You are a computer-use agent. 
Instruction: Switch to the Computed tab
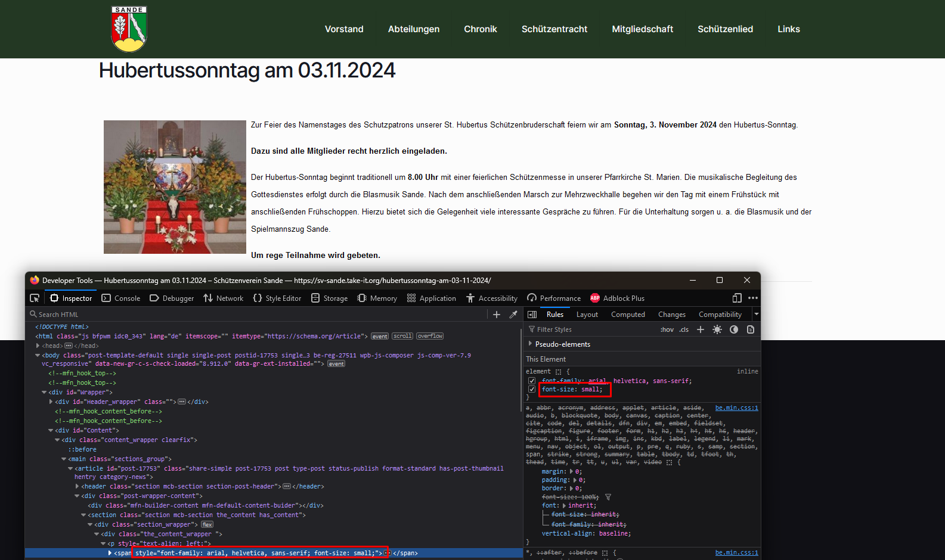click(628, 315)
